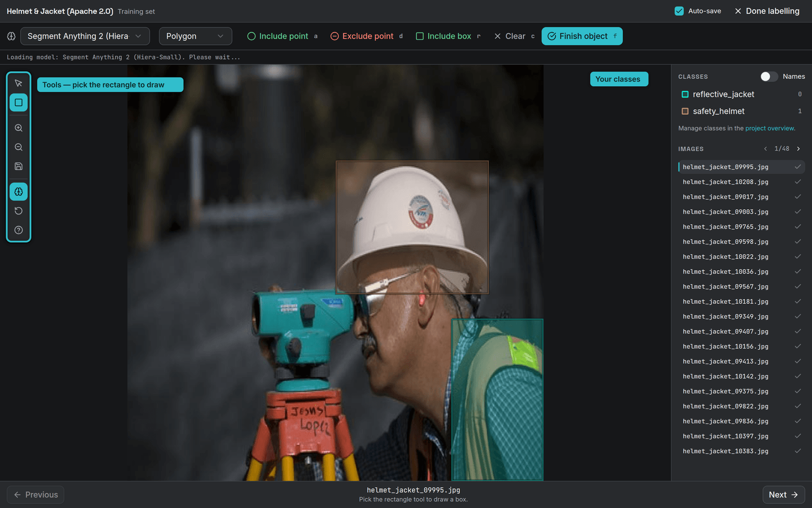Viewport: 812px width, 508px height.
Task: Toggle the AI assist brain tool in sidebar
Action: point(19,192)
